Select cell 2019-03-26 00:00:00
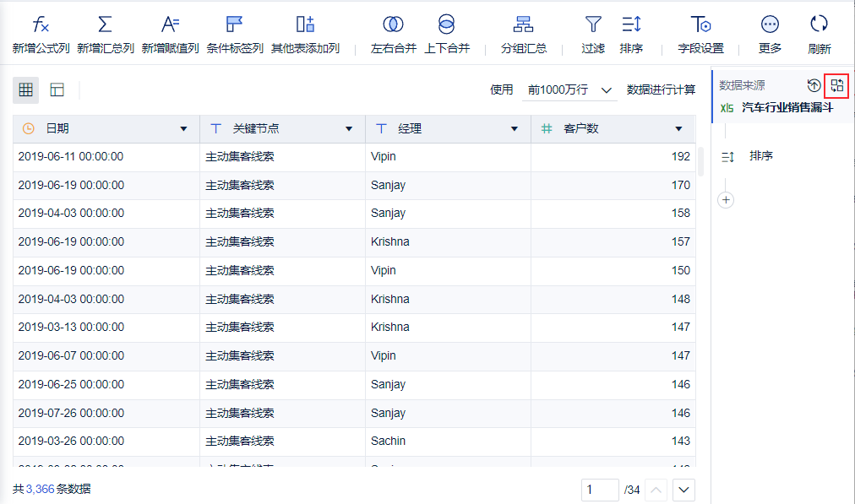This screenshot has height=504, width=855. [106, 442]
